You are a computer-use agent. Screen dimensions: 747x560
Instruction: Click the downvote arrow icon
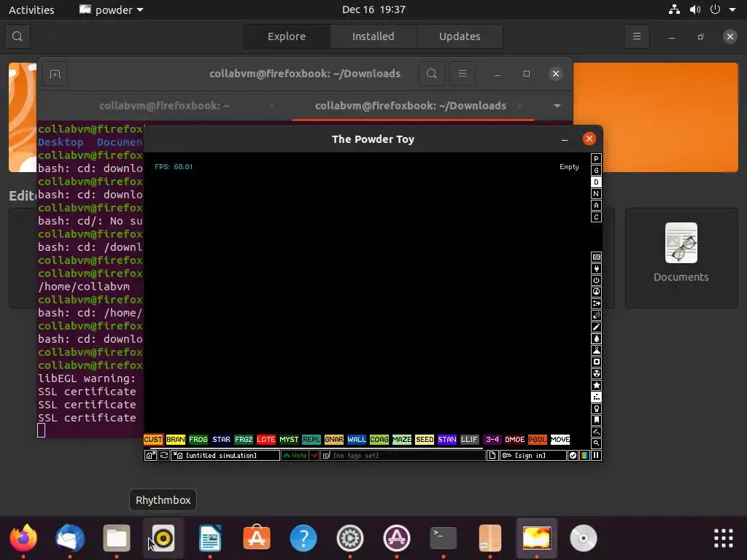pos(314,456)
